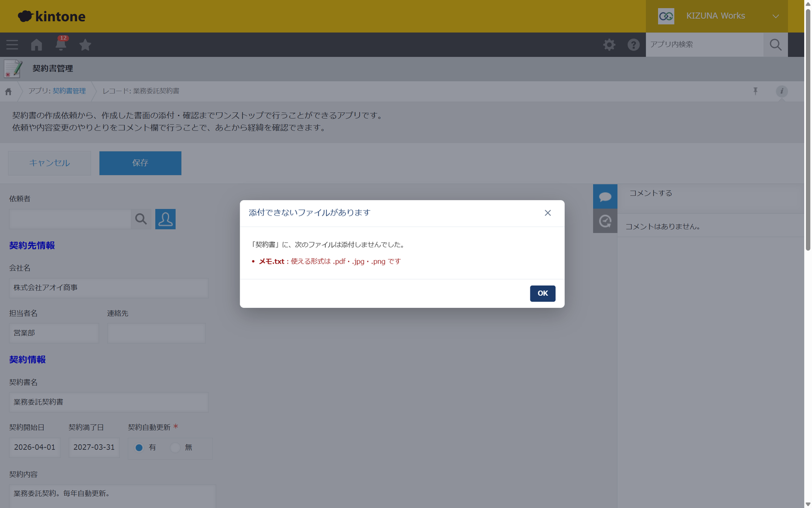Click the 契約内容 text area

click(x=113, y=496)
